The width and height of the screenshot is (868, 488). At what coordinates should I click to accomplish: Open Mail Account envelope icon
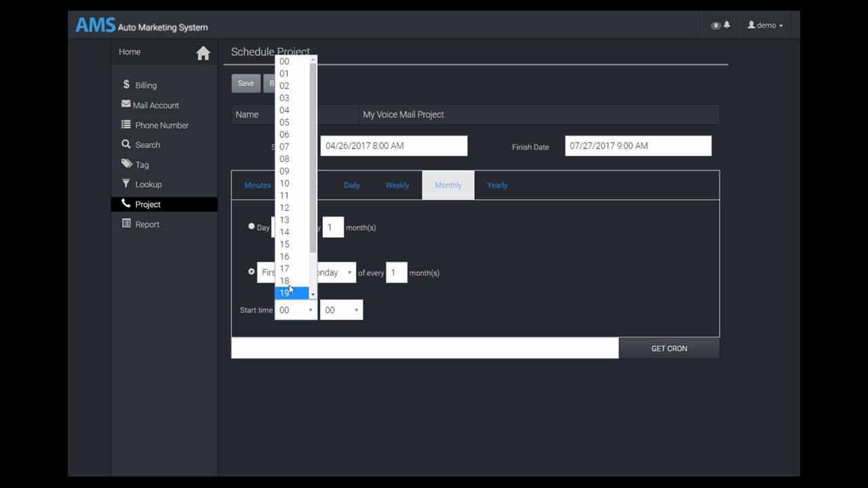126,104
